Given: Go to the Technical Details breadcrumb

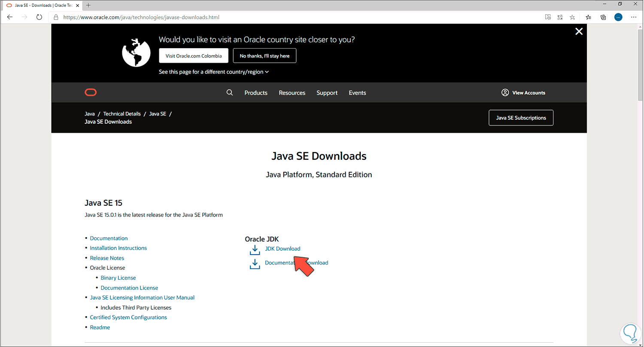Looking at the screenshot, I should pos(122,114).
